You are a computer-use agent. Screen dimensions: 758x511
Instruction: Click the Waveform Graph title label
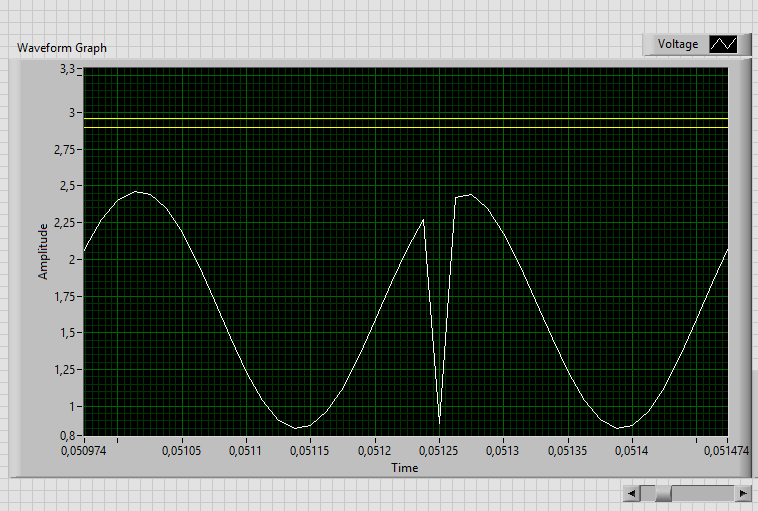pos(62,48)
